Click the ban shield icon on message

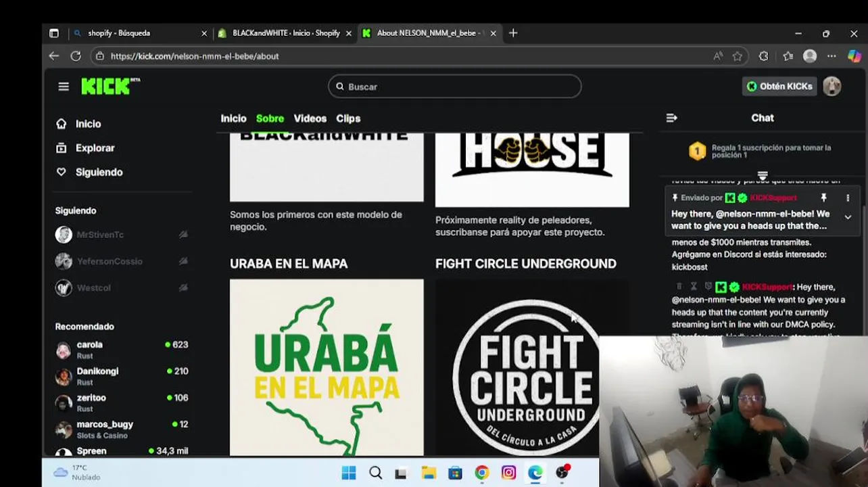708,287
